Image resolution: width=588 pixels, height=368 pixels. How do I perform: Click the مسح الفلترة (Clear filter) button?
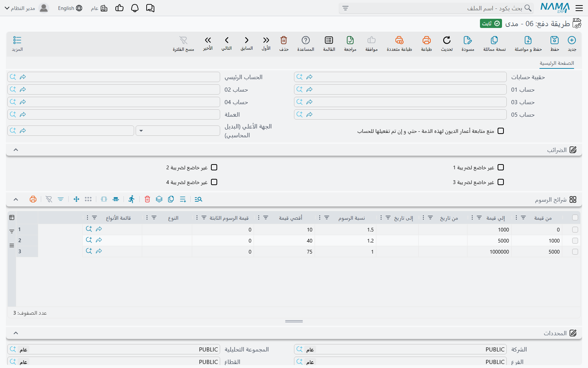(183, 43)
